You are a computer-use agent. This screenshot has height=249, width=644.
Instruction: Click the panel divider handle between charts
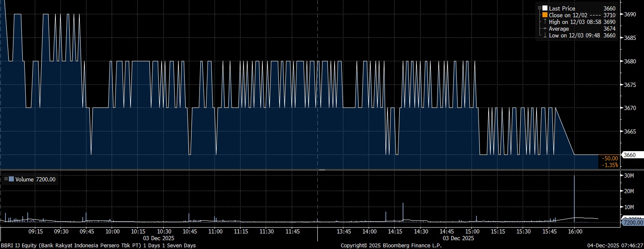[322, 170]
